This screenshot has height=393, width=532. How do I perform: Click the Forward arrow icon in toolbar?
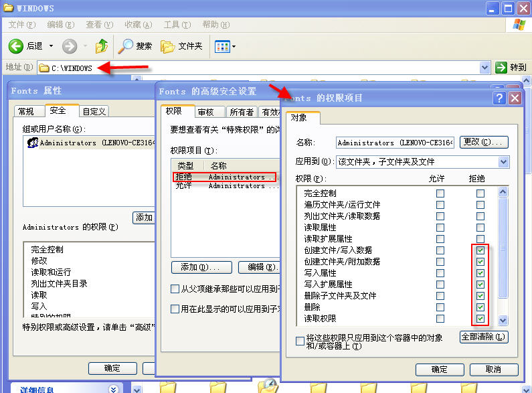[70, 46]
